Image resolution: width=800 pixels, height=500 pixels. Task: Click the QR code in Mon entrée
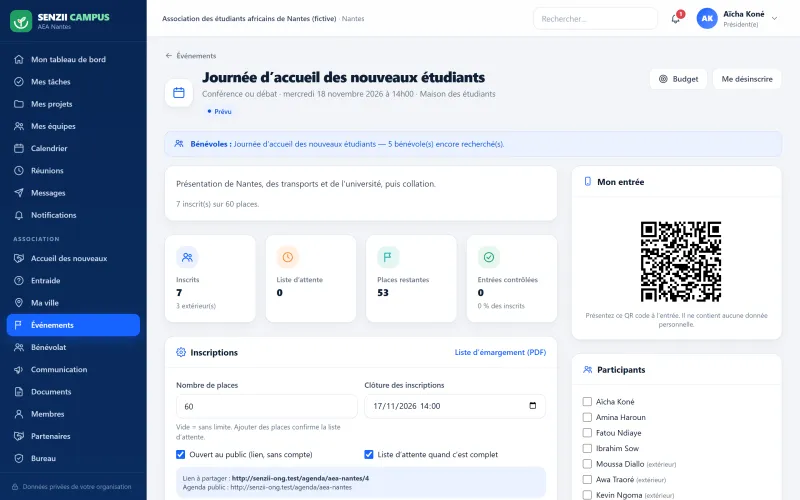pyautogui.click(x=681, y=261)
